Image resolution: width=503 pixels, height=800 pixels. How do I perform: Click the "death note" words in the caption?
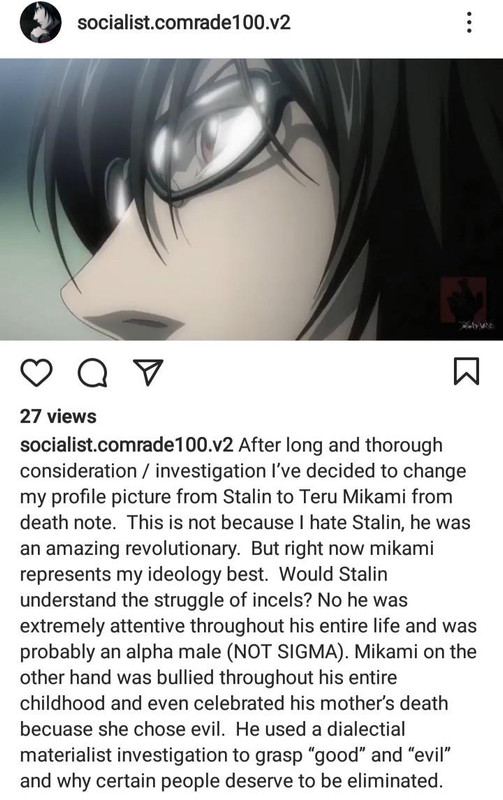[69, 522]
